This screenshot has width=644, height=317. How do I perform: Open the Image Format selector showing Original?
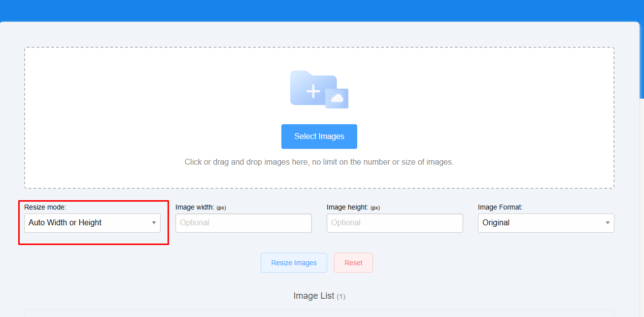[x=545, y=223]
